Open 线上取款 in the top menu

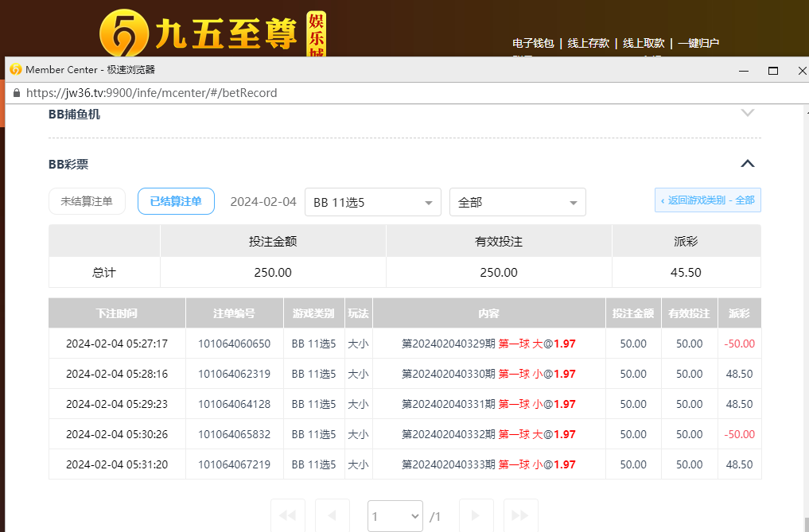(x=644, y=44)
